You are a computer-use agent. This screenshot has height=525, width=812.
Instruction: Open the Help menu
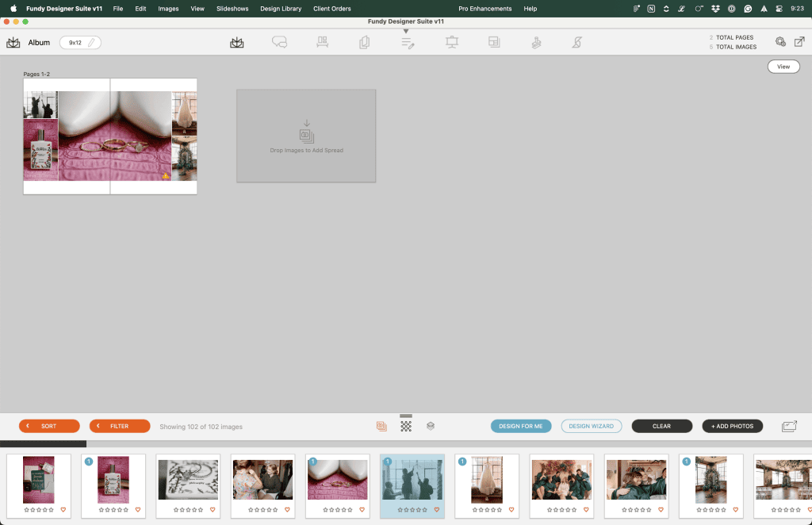pyautogui.click(x=530, y=8)
